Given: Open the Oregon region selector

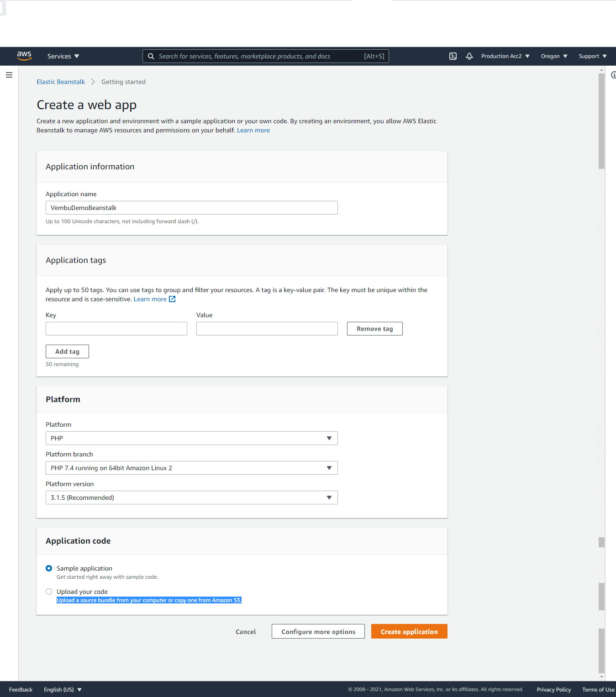Looking at the screenshot, I should pos(554,56).
